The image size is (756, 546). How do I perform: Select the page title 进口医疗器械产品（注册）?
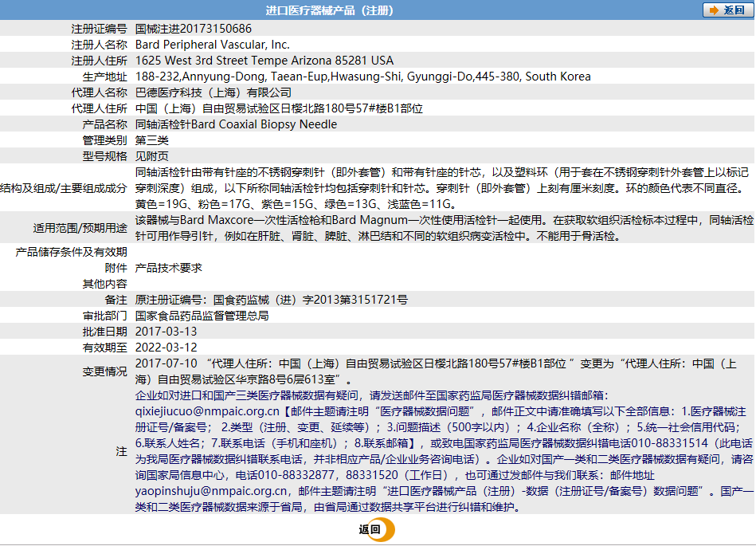329,10
